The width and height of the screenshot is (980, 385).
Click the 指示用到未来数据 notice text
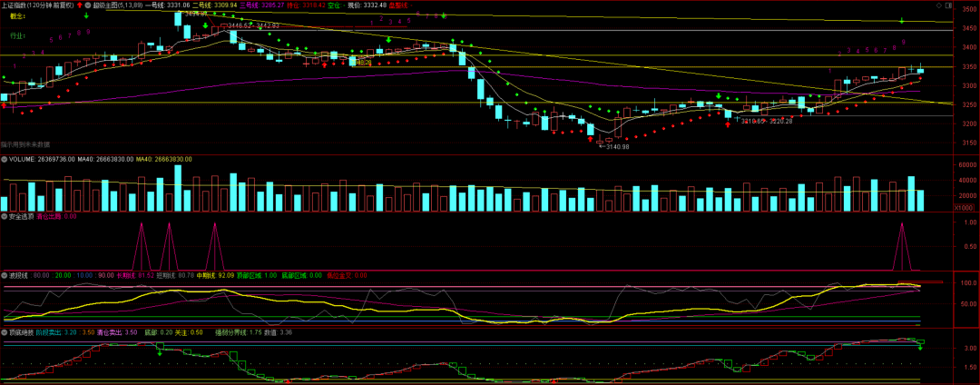25,145
